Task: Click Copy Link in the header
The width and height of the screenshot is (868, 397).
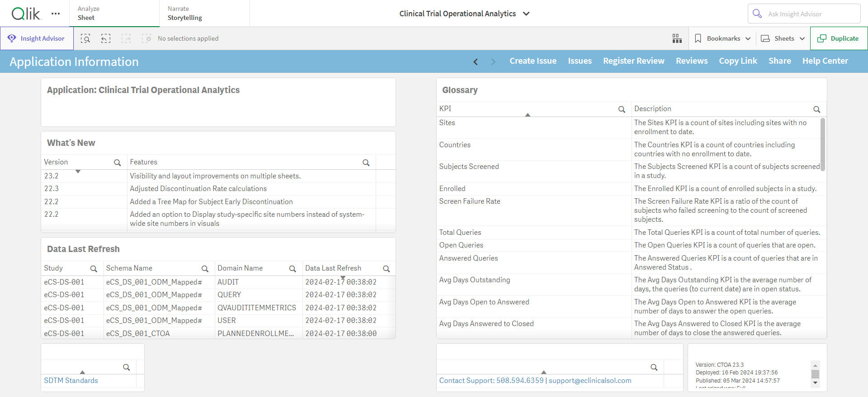Action: click(x=738, y=61)
